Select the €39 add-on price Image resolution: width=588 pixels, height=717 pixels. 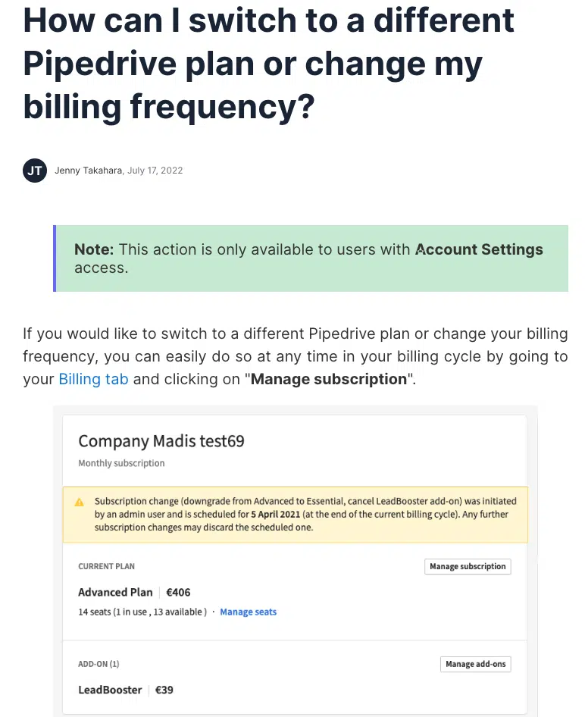click(164, 690)
